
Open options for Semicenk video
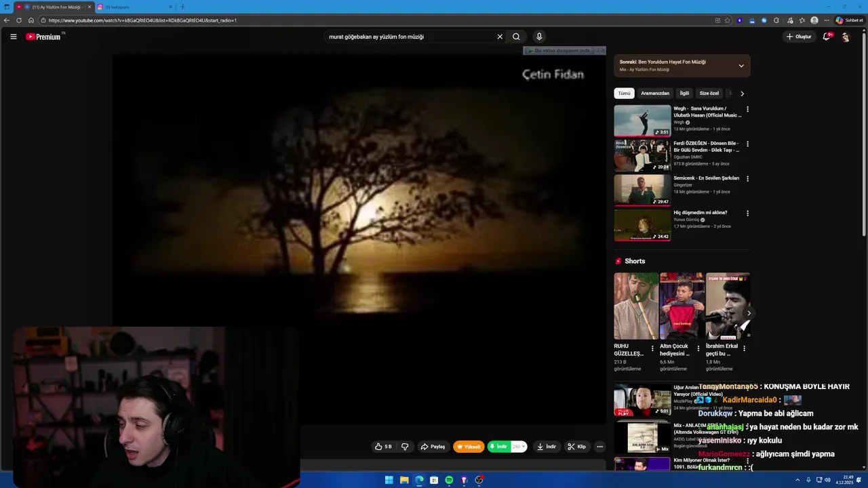(x=747, y=179)
